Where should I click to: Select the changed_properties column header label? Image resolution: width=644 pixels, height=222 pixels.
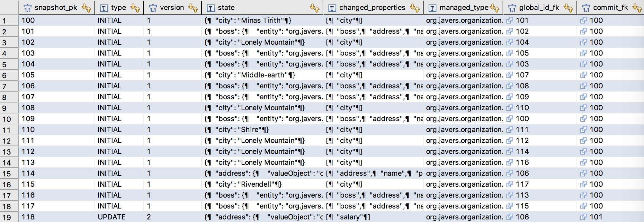(372, 8)
